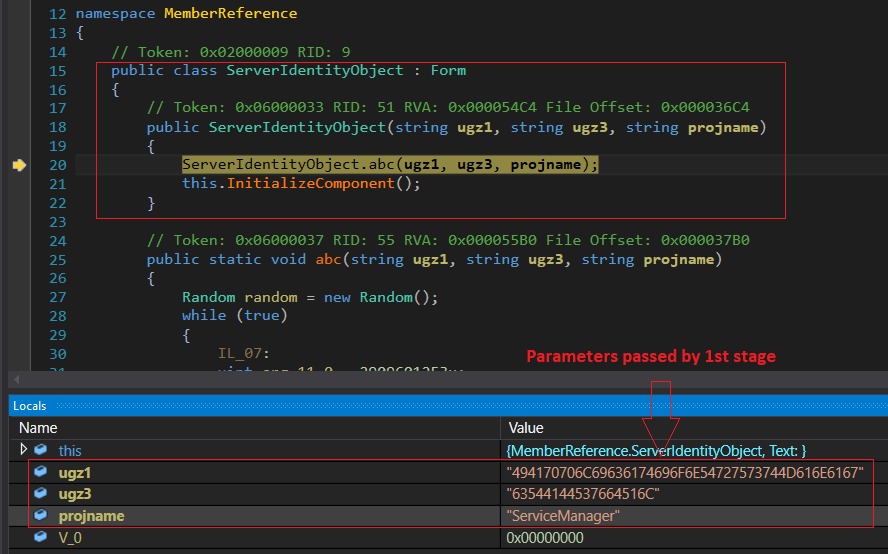Click the Value column header in Locals

coord(526,428)
